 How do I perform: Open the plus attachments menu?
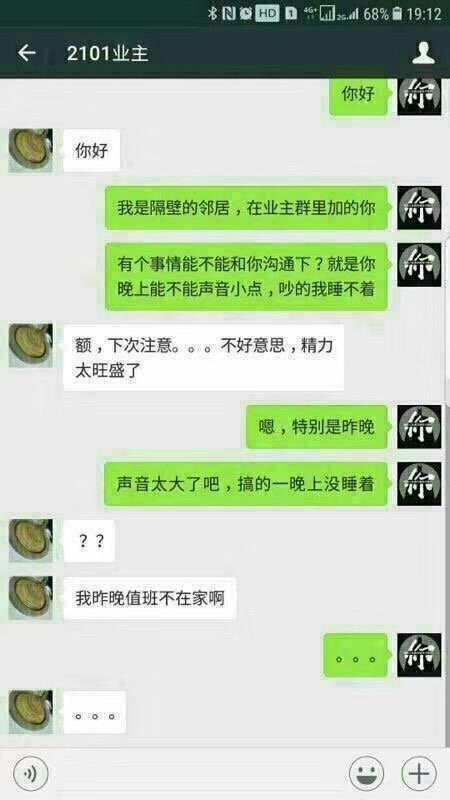click(419, 773)
